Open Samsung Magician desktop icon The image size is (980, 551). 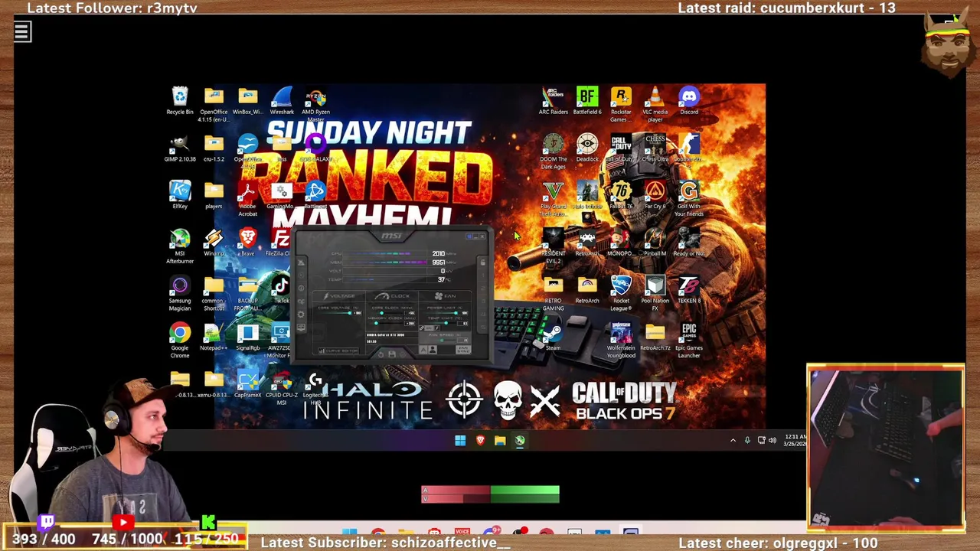[180, 294]
